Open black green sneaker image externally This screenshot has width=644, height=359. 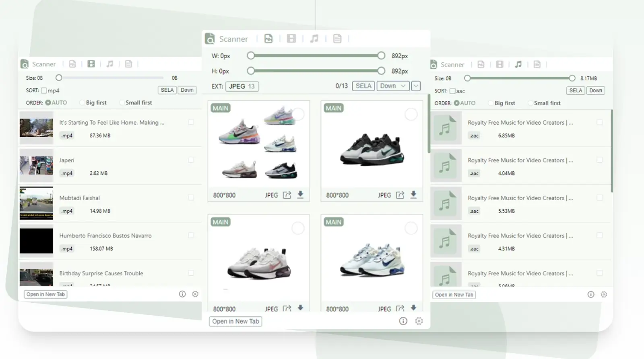click(x=400, y=195)
